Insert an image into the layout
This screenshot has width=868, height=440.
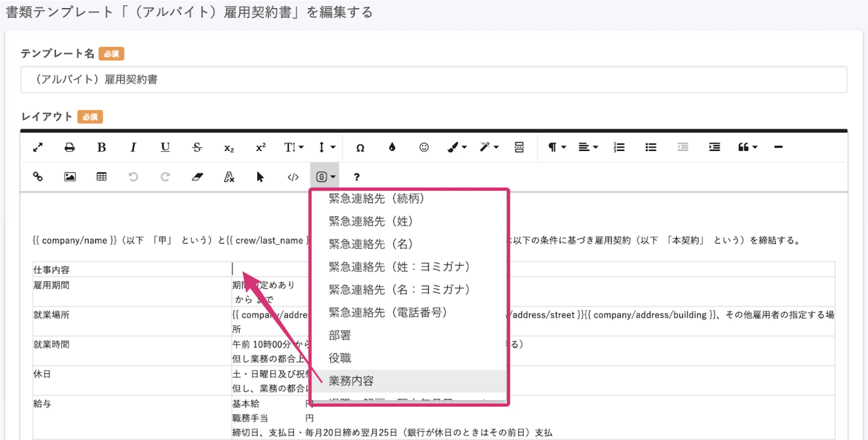(x=69, y=177)
